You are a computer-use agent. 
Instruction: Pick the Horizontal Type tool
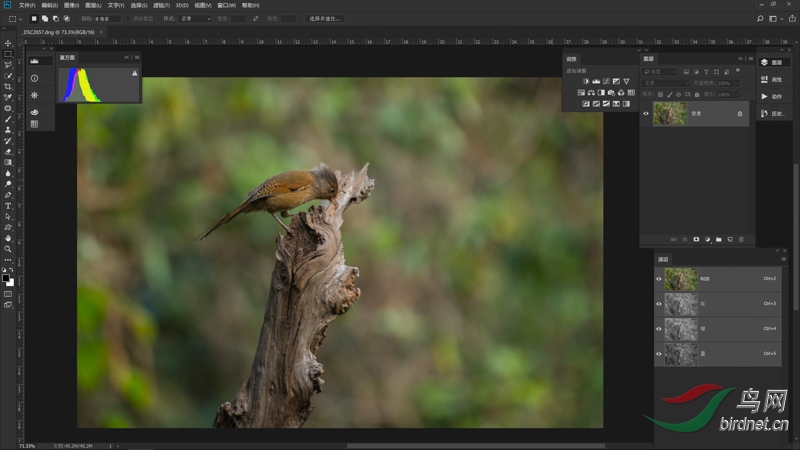point(8,205)
